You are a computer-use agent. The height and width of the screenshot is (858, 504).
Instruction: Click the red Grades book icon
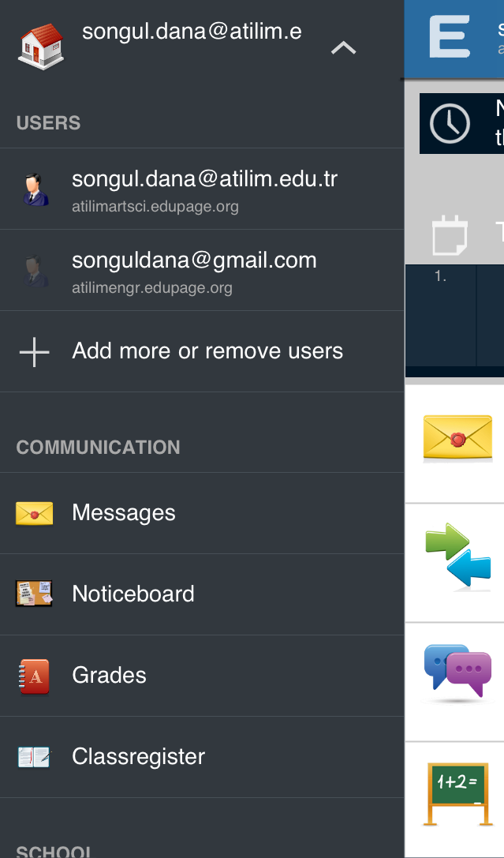pyautogui.click(x=34, y=676)
